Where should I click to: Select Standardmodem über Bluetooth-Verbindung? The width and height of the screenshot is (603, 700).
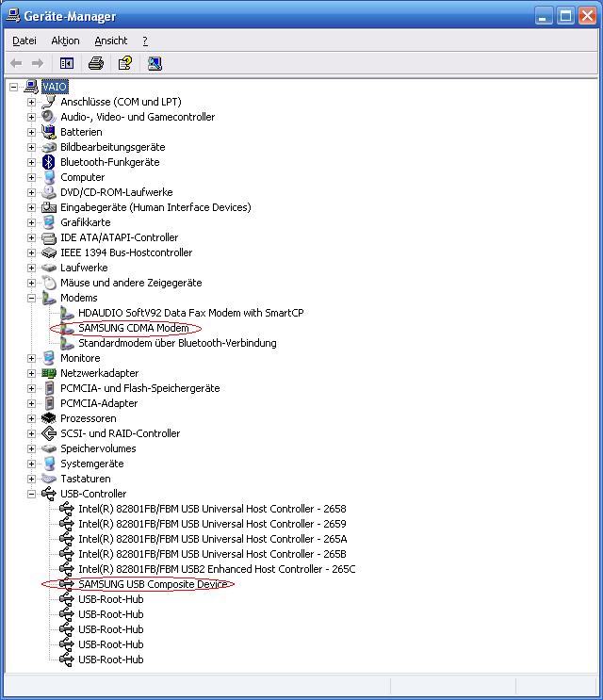[x=177, y=343]
